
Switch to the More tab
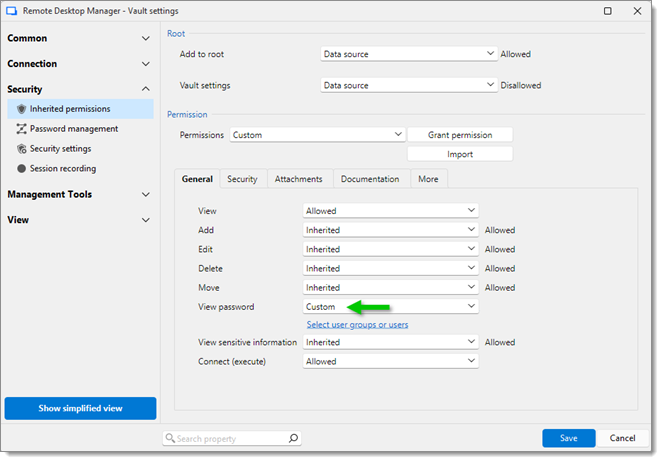point(428,179)
